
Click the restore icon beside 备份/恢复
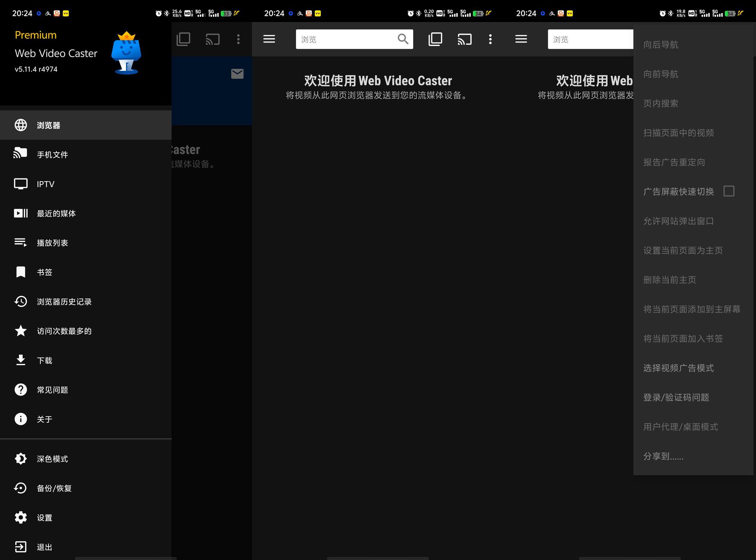click(20, 488)
